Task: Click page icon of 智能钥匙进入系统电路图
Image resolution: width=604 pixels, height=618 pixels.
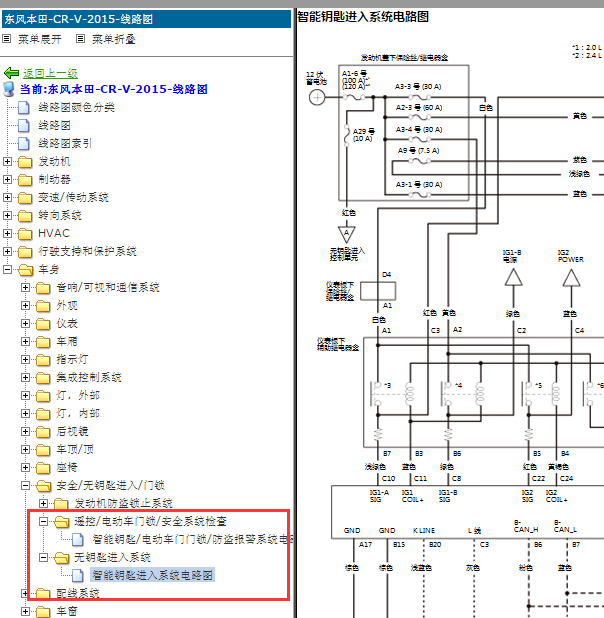Action: [78, 575]
